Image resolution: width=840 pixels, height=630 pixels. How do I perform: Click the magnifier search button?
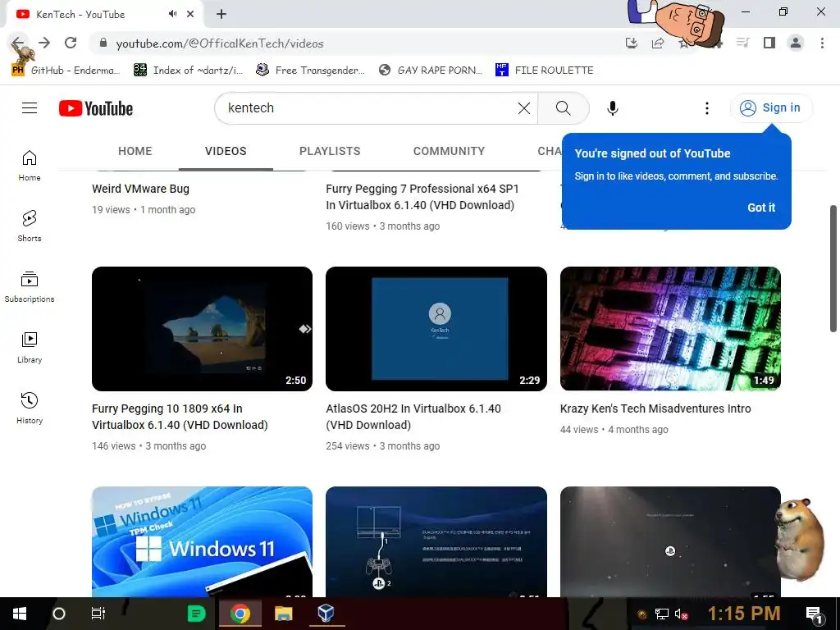[x=563, y=108]
